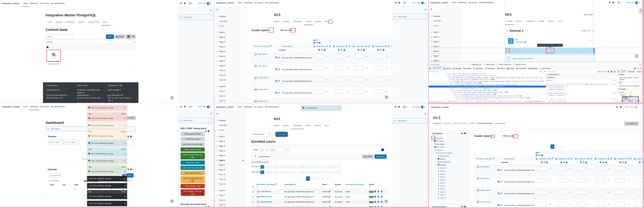The width and height of the screenshot is (644, 208).
Task: Click info icon in Leah Becker status
Action: click(375, 192)
